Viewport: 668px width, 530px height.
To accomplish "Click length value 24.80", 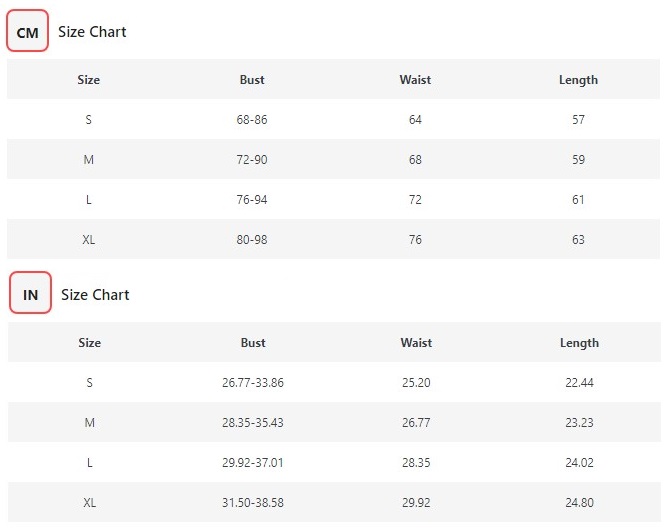I will (579, 503).
